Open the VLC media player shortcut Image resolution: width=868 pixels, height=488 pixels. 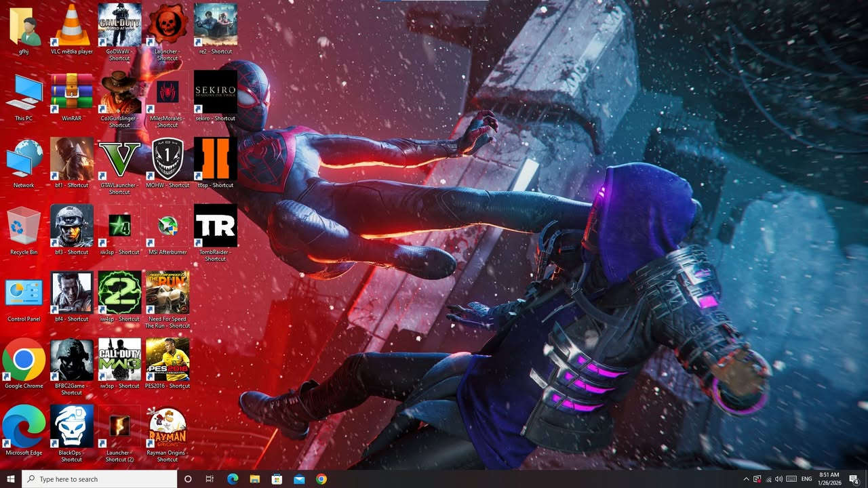click(x=71, y=26)
